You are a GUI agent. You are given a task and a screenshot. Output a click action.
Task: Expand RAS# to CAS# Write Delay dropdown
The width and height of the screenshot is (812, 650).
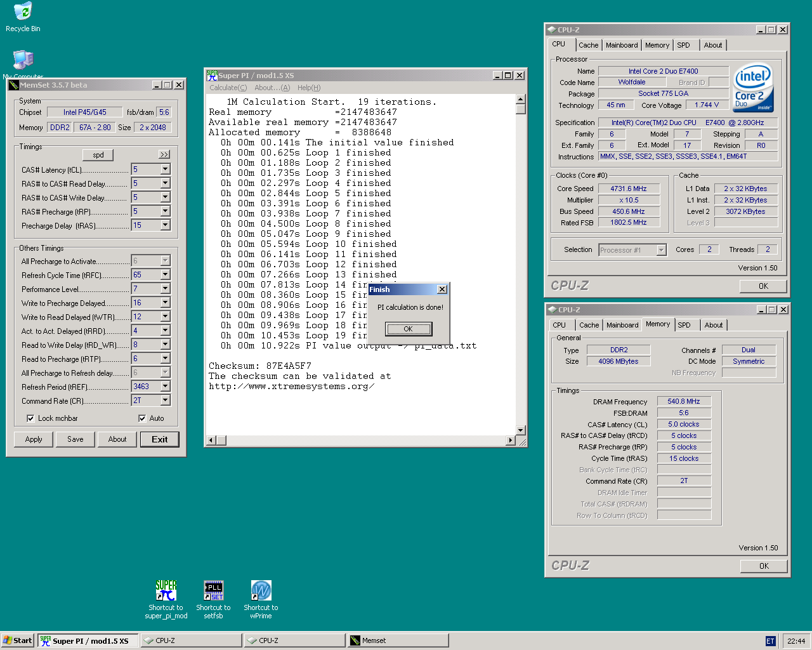pyautogui.click(x=166, y=197)
